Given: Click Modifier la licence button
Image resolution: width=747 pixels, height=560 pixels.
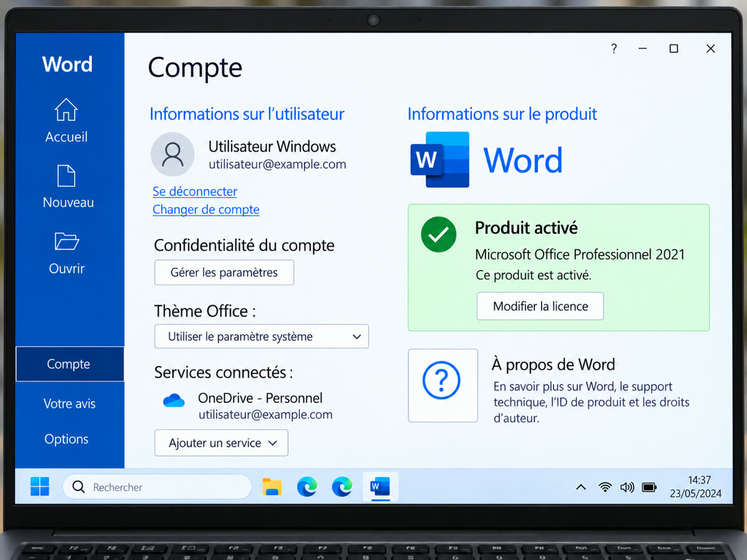Looking at the screenshot, I should [x=540, y=306].
